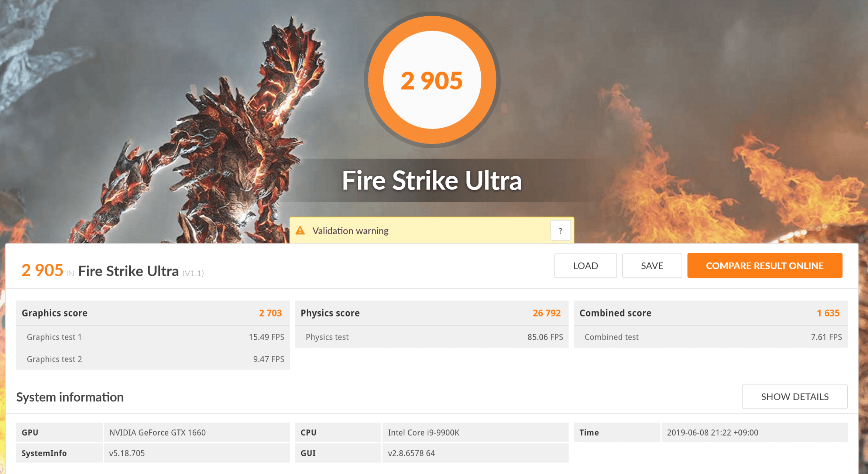Click the NVIDIA GeForce GTX 1660 value
This screenshot has width=868, height=474.
pos(157,432)
